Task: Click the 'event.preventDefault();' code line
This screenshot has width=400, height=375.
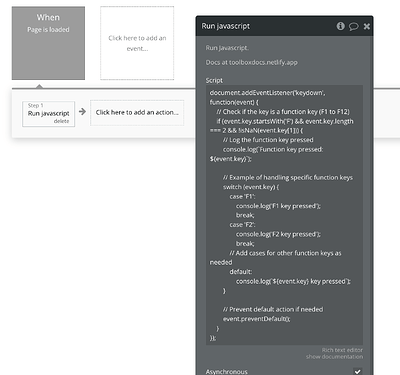Action: click(257, 319)
